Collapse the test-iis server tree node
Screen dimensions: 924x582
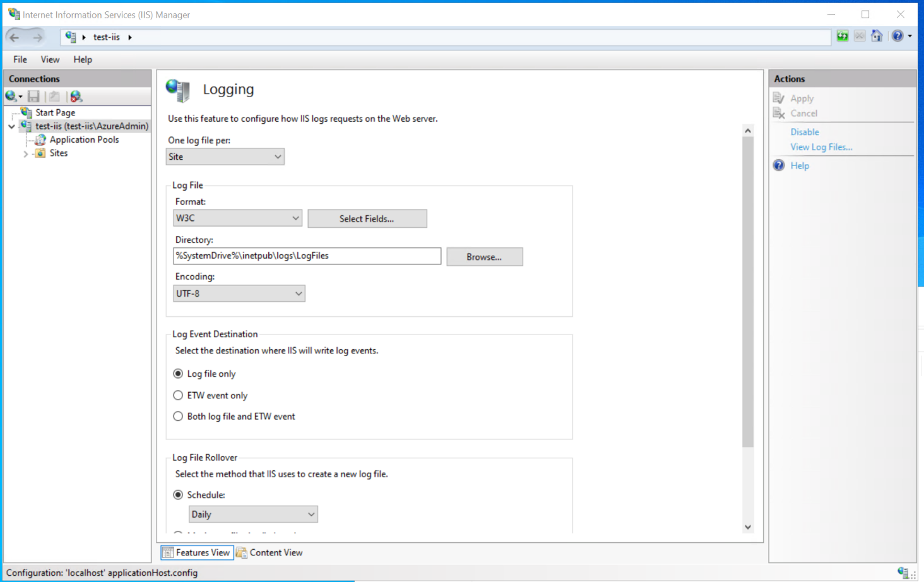pos(11,126)
